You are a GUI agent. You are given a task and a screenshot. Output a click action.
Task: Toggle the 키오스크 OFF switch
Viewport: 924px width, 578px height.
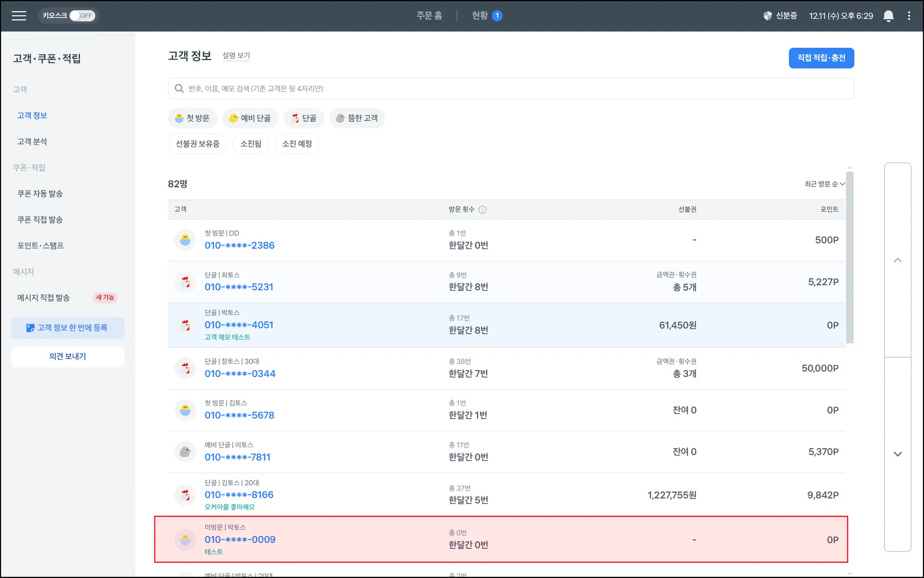pos(82,16)
